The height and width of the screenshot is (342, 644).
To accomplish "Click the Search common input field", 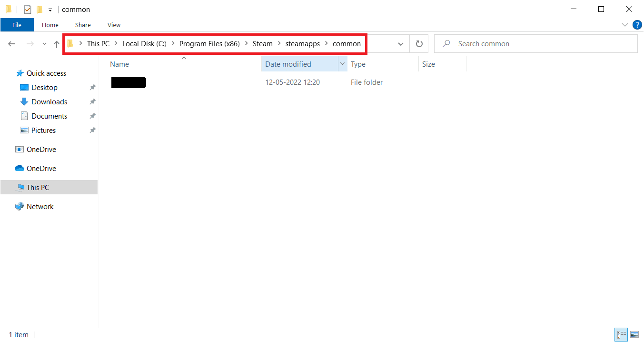I will (536, 44).
